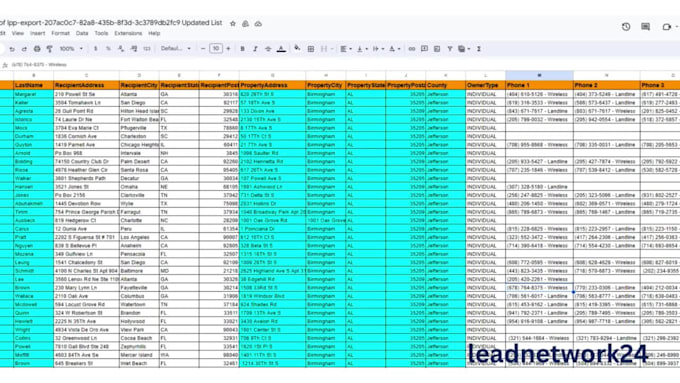Select the OwnerType header cell
The image size is (680, 383).
pyautogui.click(x=485, y=85)
